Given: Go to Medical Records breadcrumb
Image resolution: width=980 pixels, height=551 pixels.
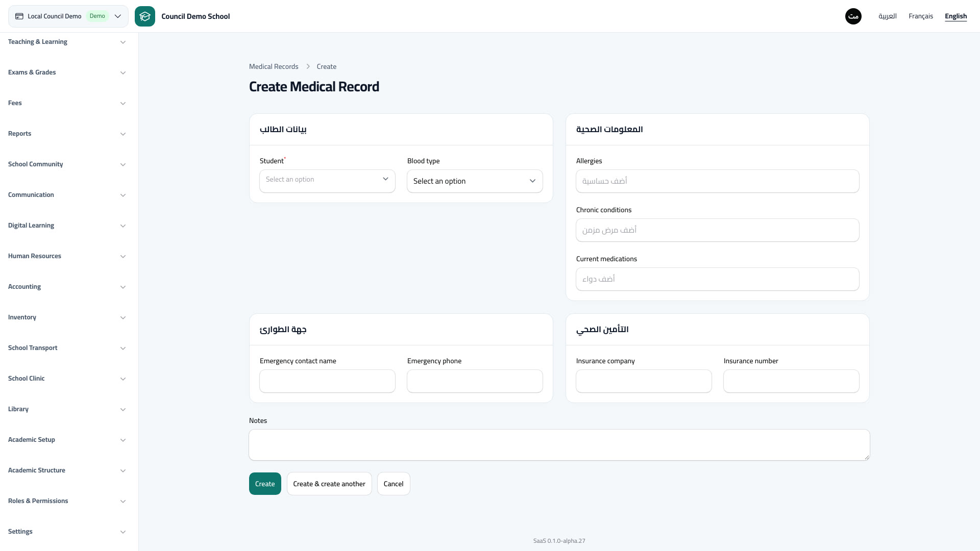Looking at the screenshot, I should [274, 67].
